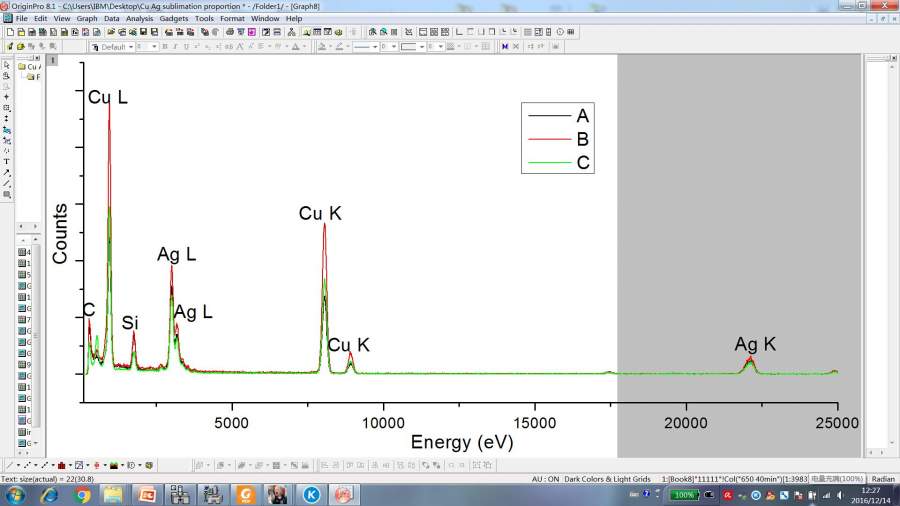900x506 pixels.
Task: Click the clock timer icon in toolbar
Action: tap(560, 32)
